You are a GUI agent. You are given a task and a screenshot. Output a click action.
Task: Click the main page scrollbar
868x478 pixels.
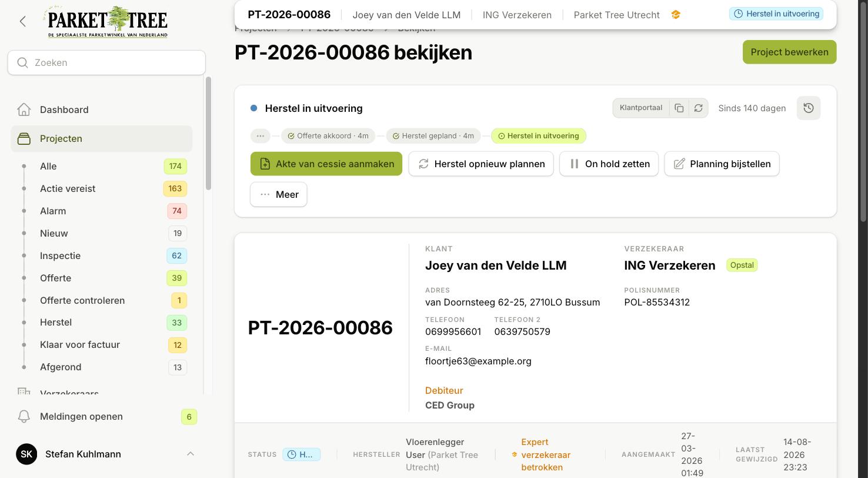(x=863, y=112)
